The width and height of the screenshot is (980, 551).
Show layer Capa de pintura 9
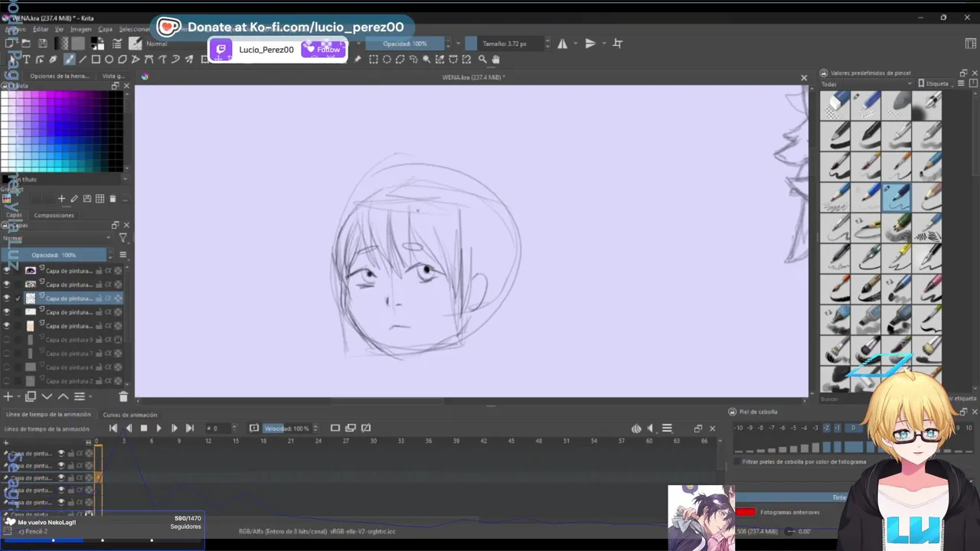tap(7, 340)
